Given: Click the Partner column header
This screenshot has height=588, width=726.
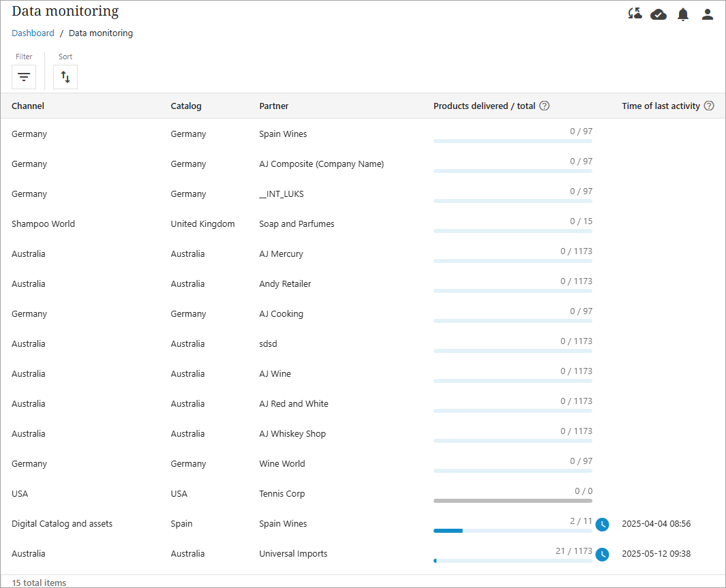Looking at the screenshot, I should click(x=274, y=106).
